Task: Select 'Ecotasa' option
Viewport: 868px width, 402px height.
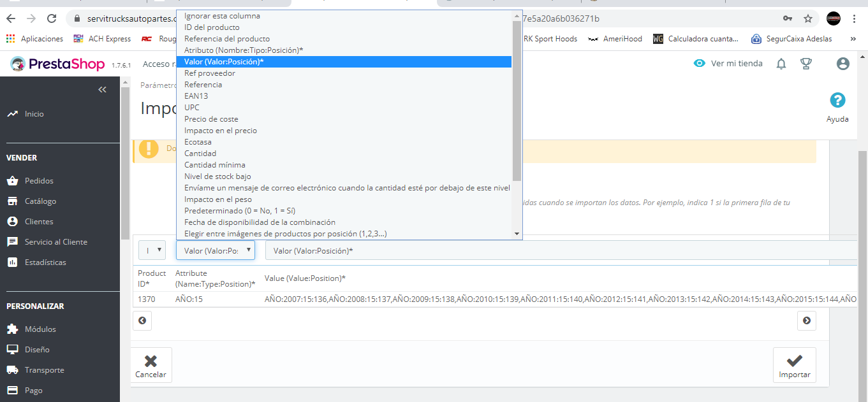Action: (x=344, y=142)
